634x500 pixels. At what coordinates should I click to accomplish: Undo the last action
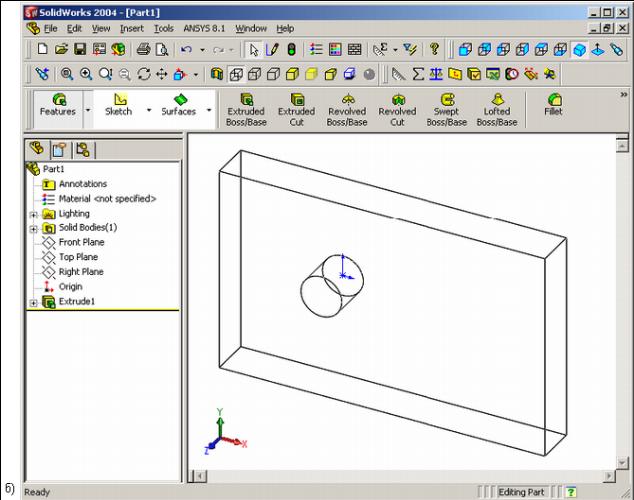pos(186,50)
